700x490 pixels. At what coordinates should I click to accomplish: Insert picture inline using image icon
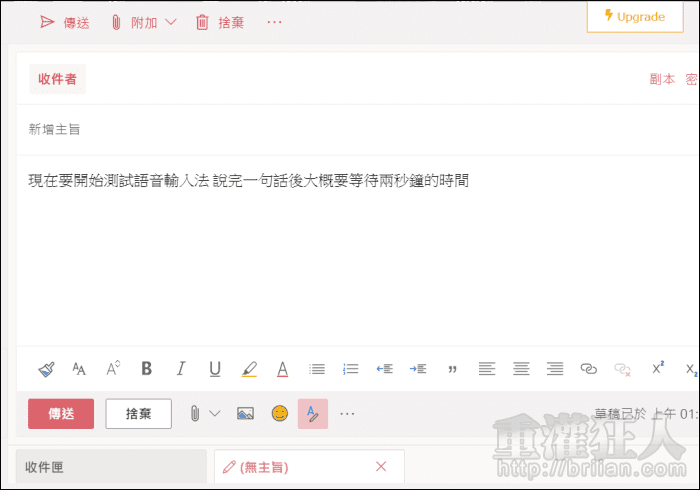(245, 413)
